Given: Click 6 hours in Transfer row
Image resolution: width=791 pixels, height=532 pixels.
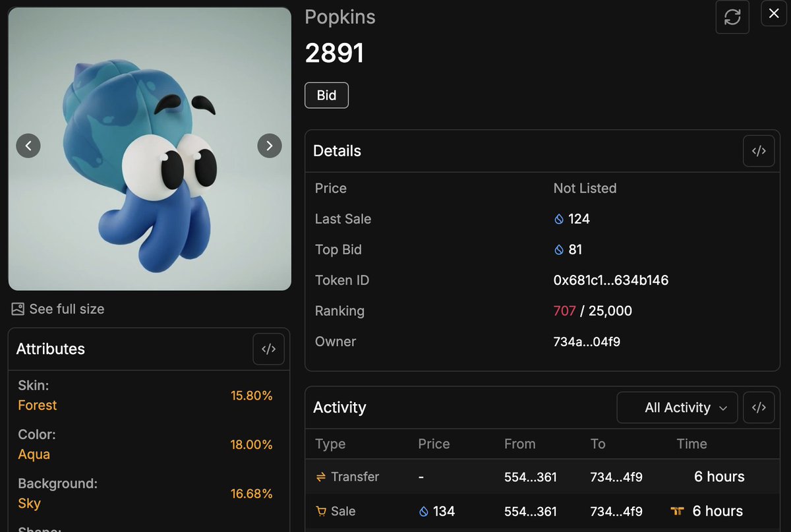Looking at the screenshot, I should (719, 477).
